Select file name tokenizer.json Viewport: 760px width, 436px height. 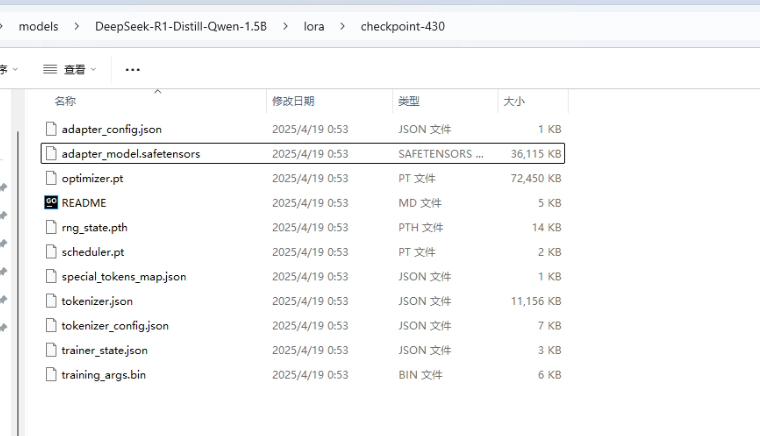97,301
